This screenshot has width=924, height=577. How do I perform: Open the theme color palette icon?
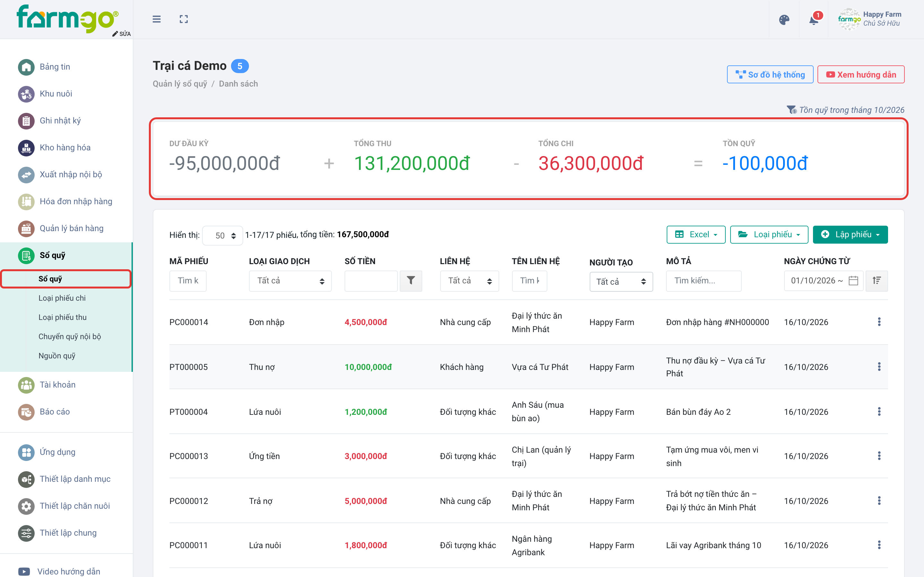(x=784, y=20)
